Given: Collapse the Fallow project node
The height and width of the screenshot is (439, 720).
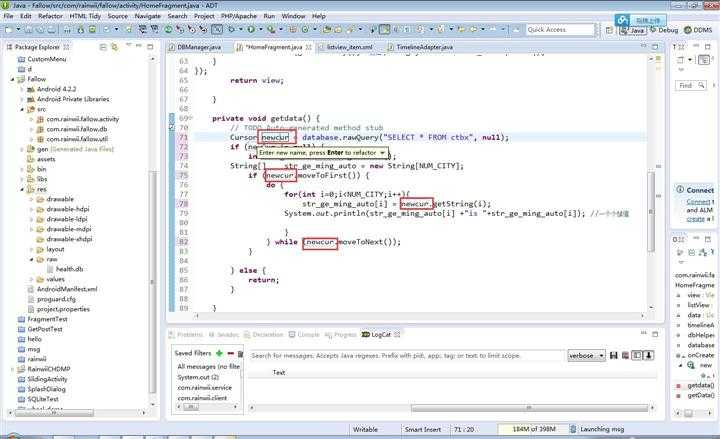Looking at the screenshot, I should (12, 79).
